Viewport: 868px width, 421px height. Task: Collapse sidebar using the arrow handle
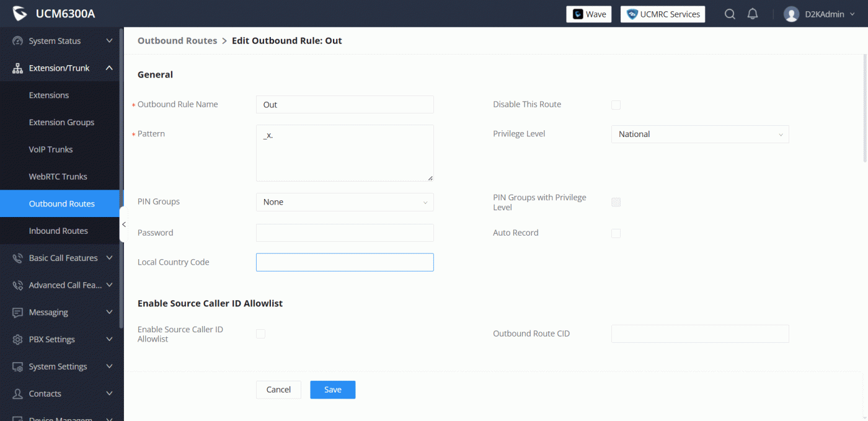(123, 224)
